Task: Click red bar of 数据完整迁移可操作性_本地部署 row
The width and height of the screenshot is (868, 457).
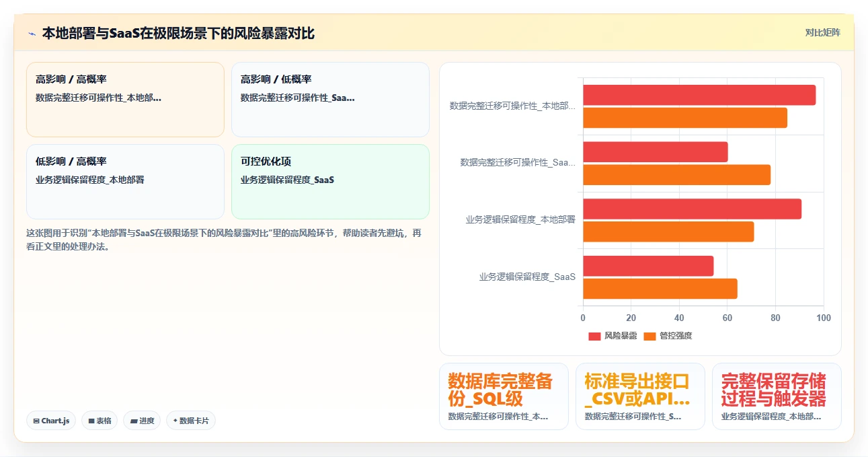Action: point(699,95)
